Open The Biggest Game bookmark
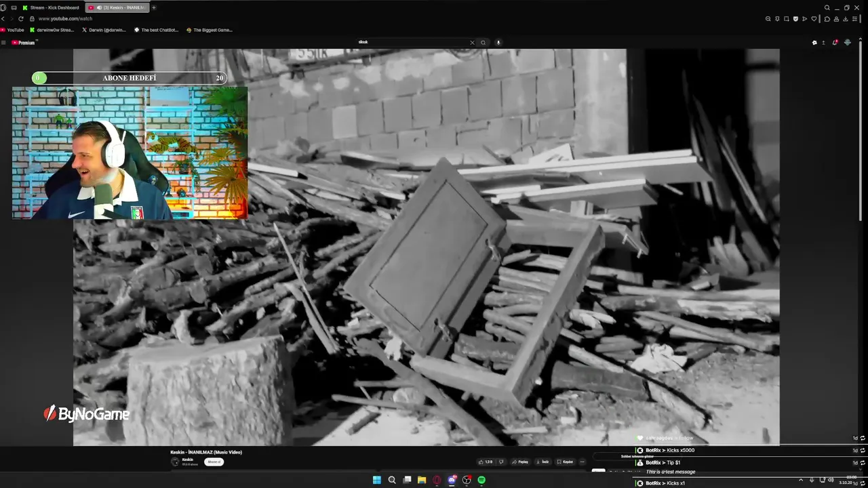Viewport: 868px width, 488px height. coord(209,30)
